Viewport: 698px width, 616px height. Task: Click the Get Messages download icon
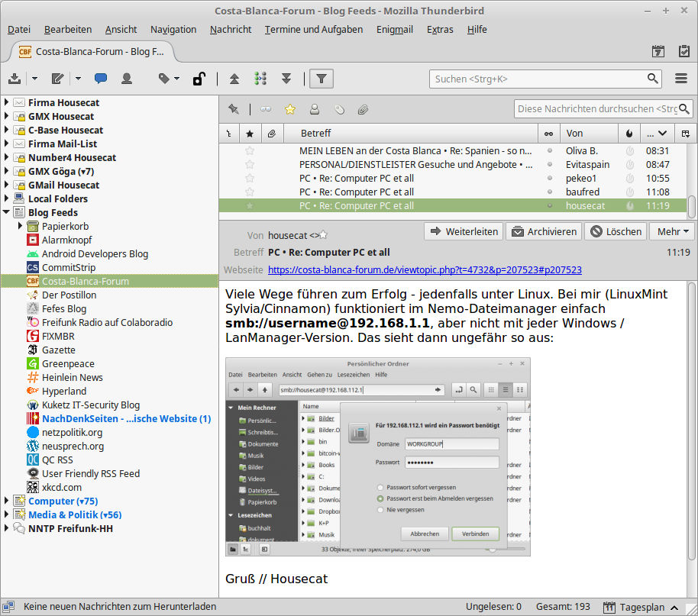[15, 79]
